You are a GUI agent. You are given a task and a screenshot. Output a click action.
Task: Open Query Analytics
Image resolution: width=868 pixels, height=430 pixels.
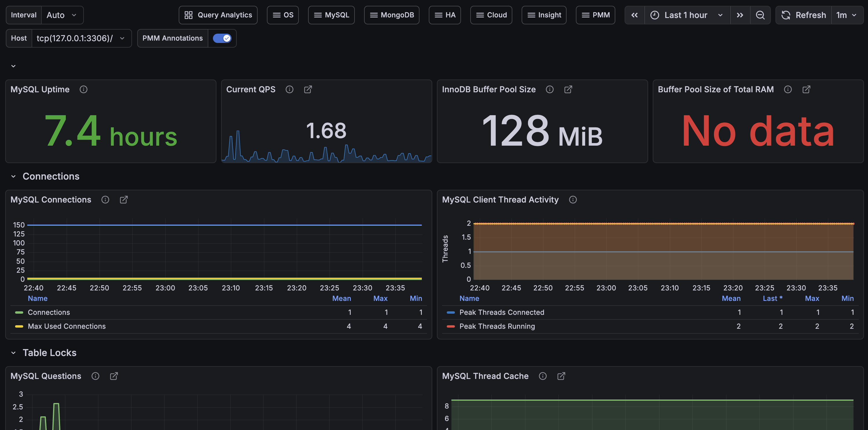point(218,15)
